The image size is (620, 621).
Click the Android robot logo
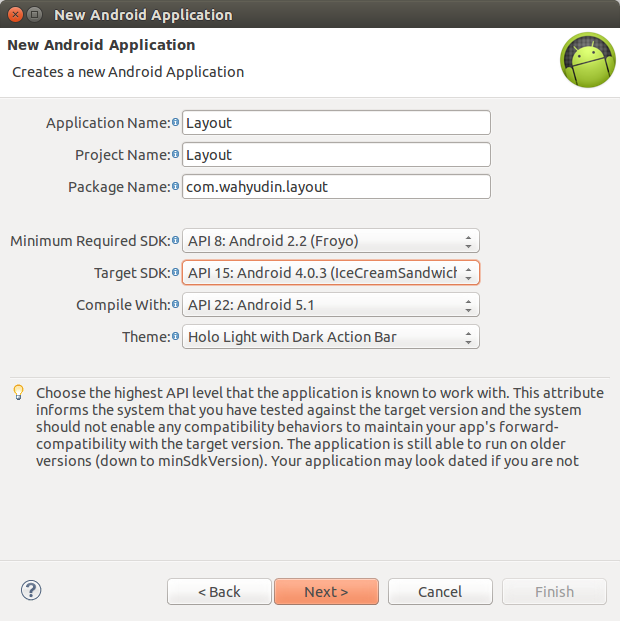coord(588,60)
